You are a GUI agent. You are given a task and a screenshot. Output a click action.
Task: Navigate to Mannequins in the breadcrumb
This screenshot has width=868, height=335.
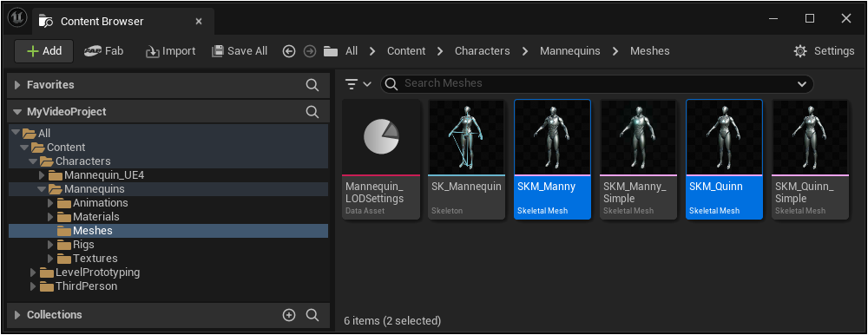tap(570, 51)
